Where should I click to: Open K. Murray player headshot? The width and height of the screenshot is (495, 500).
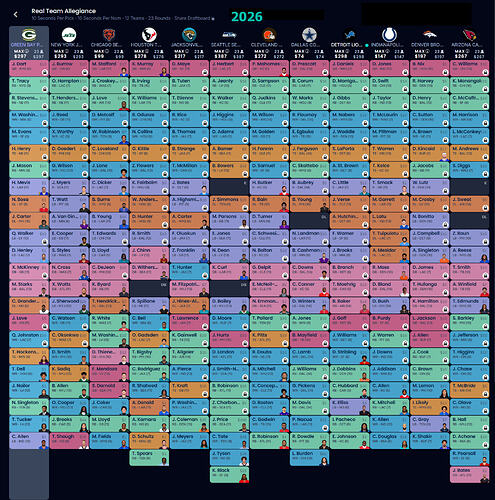(x=164, y=72)
